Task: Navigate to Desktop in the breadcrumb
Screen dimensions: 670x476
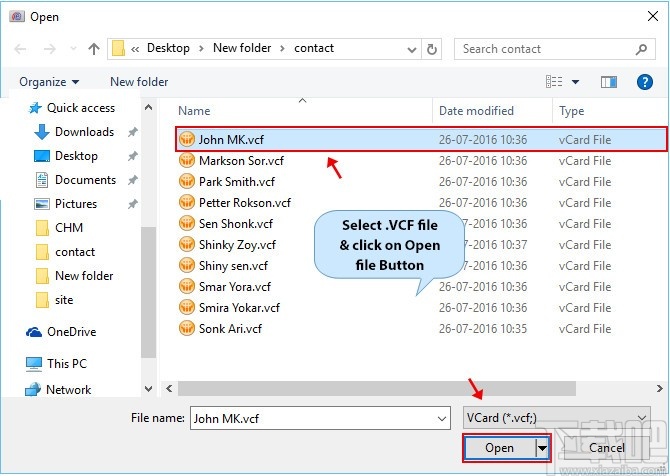Action: (x=168, y=48)
